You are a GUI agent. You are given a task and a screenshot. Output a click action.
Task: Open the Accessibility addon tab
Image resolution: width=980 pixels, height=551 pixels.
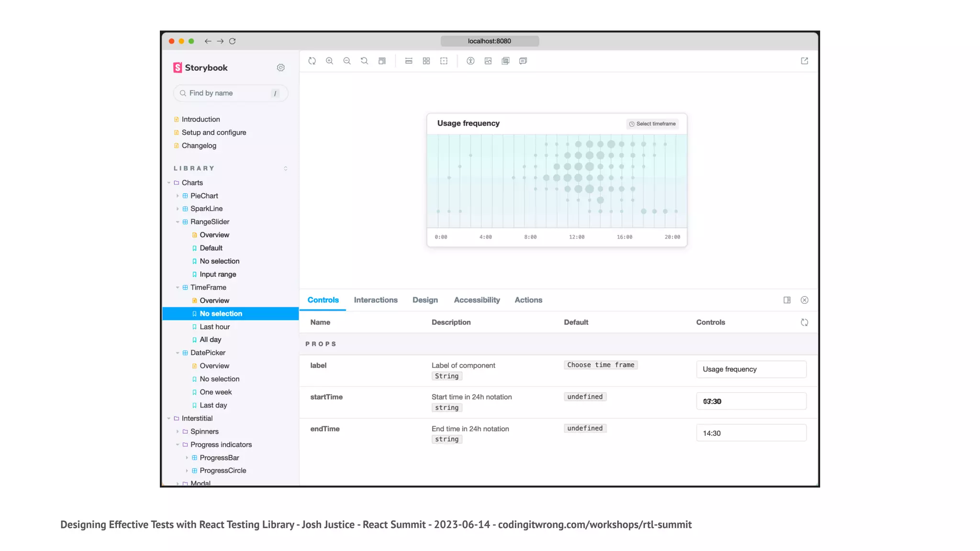pyautogui.click(x=477, y=300)
